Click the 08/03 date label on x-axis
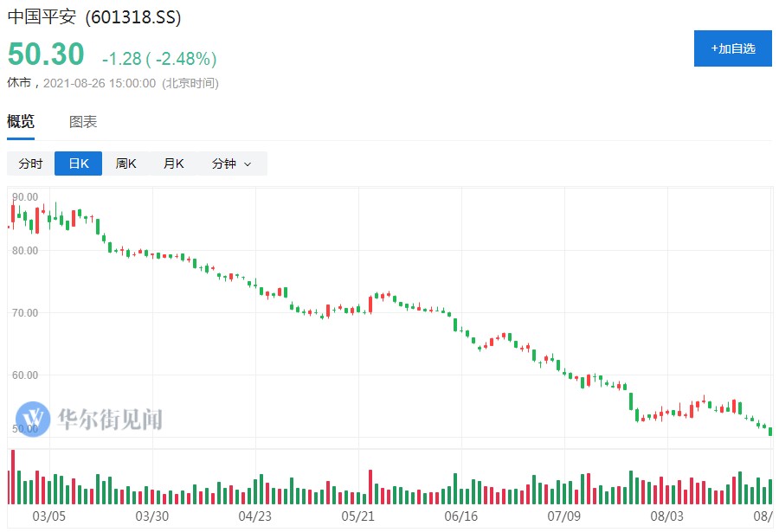The height and width of the screenshot is (532, 779). tap(667, 516)
